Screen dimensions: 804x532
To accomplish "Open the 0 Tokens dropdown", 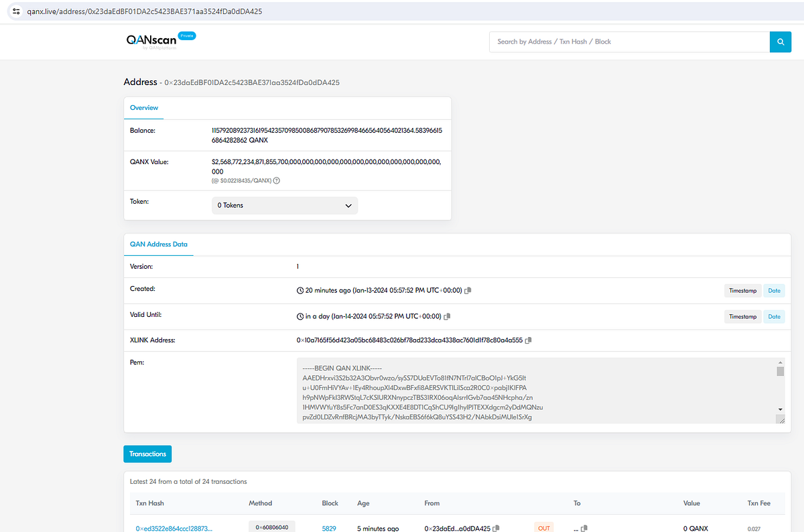I will pyautogui.click(x=284, y=205).
